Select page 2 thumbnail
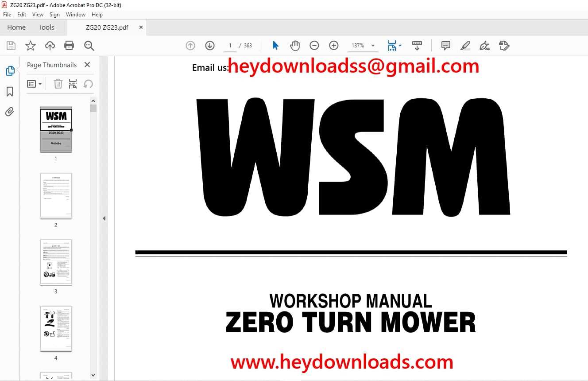 (56, 196)
